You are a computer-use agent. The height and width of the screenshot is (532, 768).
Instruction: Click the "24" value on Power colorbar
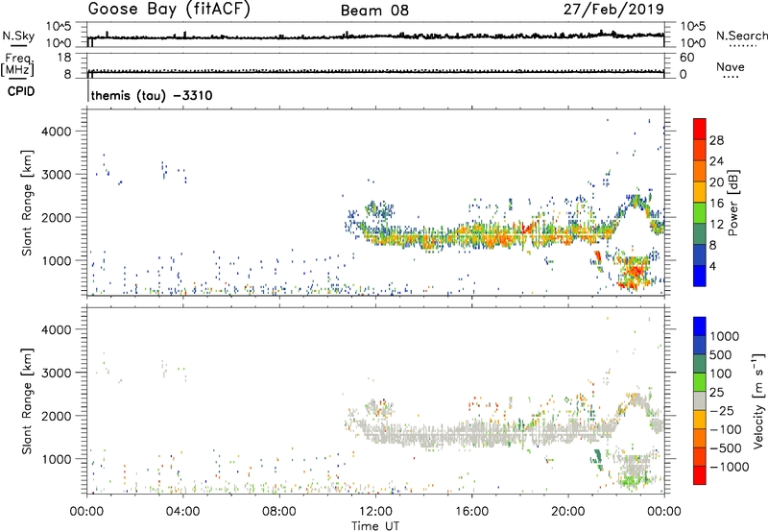[x=716, y=161]
